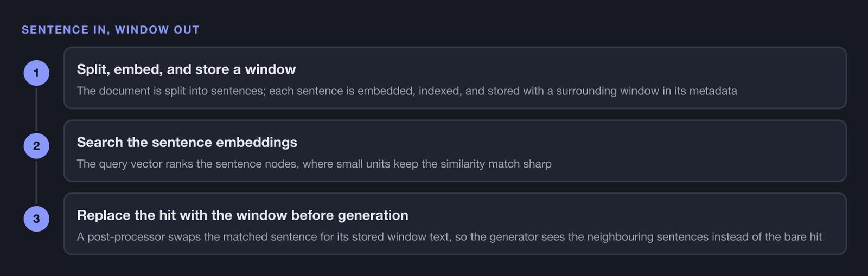The width and height of the screenshot is (868, 276).
Task: Click the description about the post-processor swap
Action: [449, 236]
